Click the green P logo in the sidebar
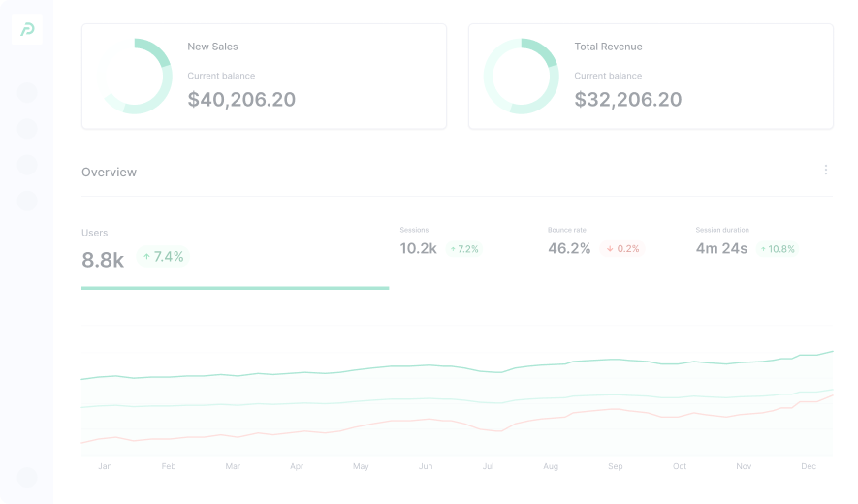This screenshot has height=504, width=858. (27, 30)
